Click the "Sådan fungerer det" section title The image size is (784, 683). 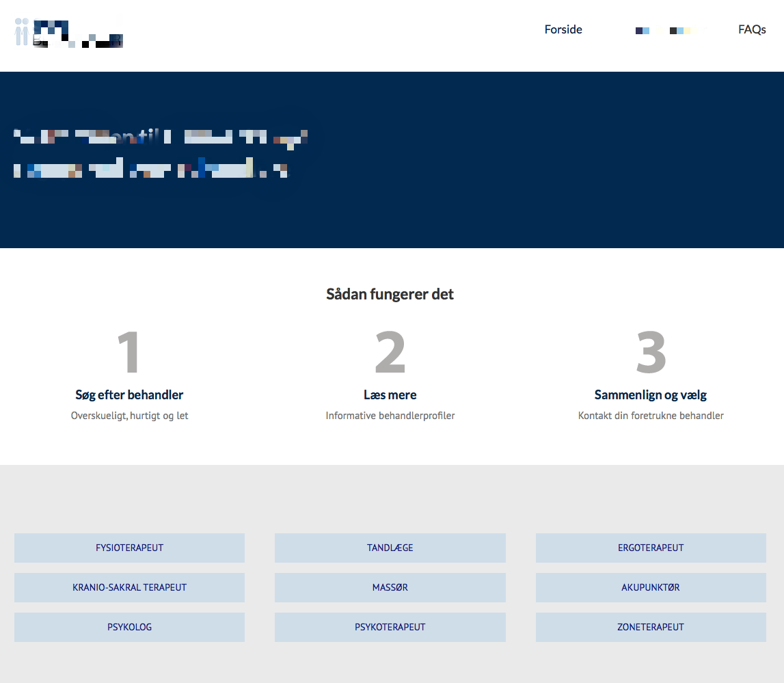point(390,294)
